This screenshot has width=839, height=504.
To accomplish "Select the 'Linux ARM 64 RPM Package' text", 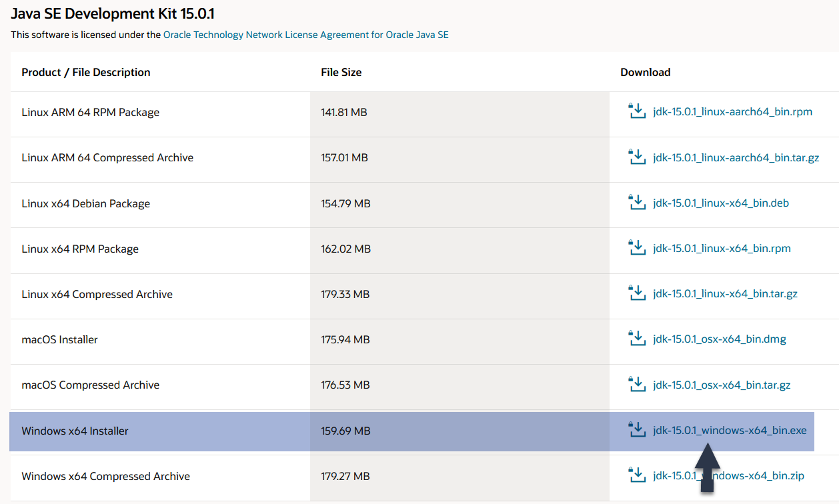I will (91, 113).
